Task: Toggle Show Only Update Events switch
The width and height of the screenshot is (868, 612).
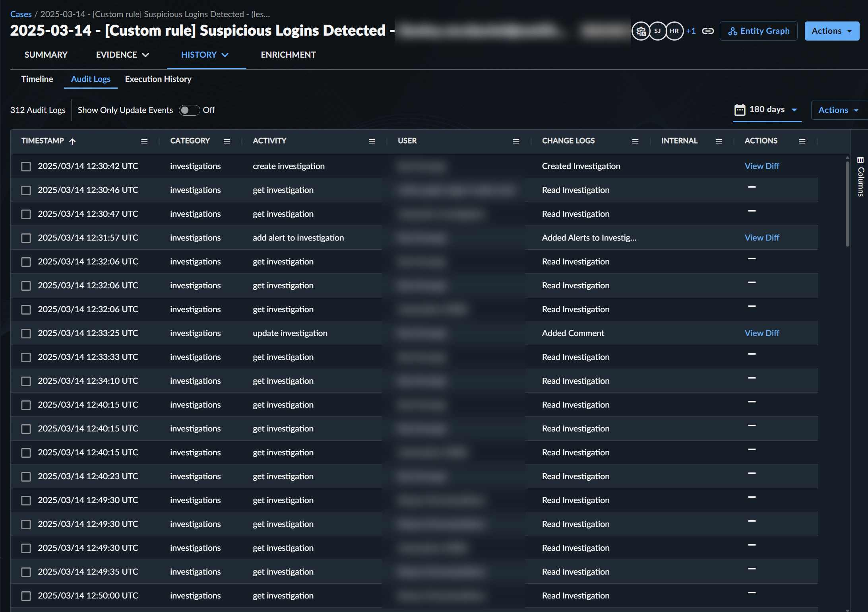Action: click(189, 110)
